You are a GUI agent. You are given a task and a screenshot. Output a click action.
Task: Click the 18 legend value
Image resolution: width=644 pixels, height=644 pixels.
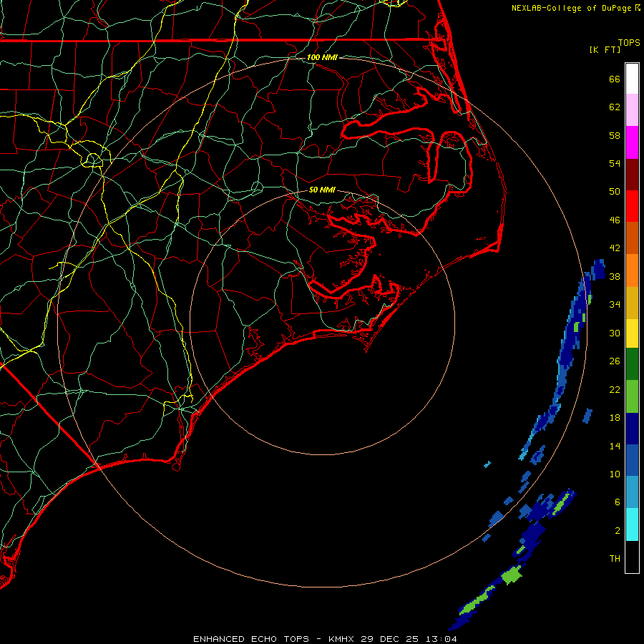coord(615,418)
